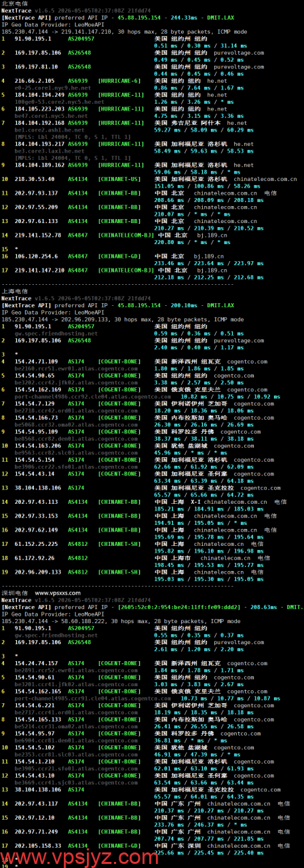
Task: Click hop IP 154.54.90.65
Action: [x=34, y=376]
